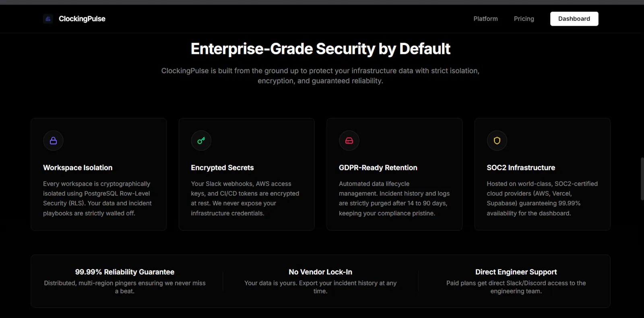Click the ClockingPulse logo icon

pos(48,19)
